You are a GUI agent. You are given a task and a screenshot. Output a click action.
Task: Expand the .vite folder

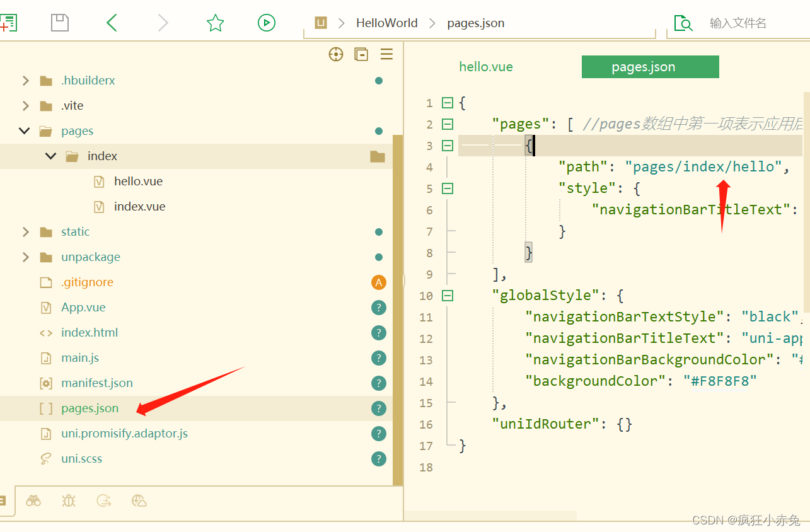pyautogui.click(x=25, y=106)
